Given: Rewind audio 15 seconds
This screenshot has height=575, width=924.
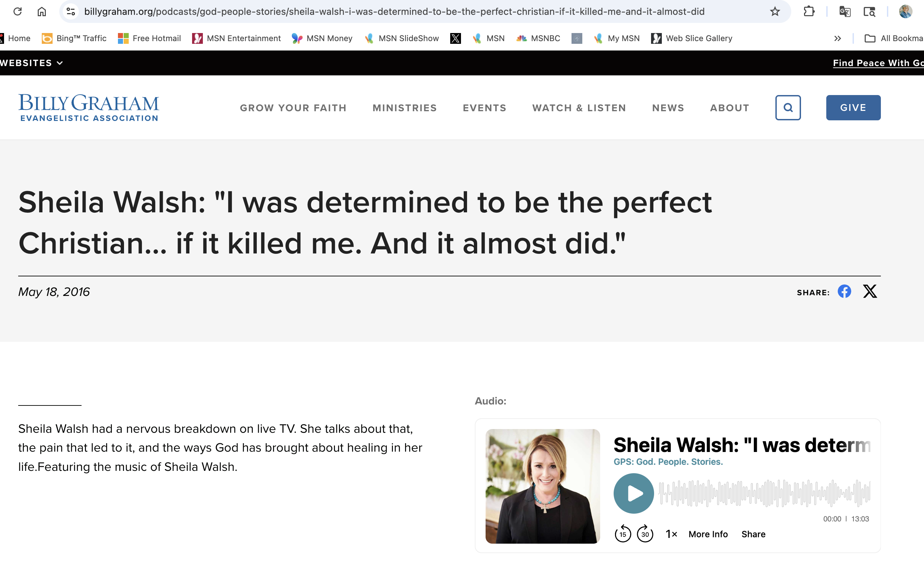Looking at the screenshot, I should [x=622, y=534].
